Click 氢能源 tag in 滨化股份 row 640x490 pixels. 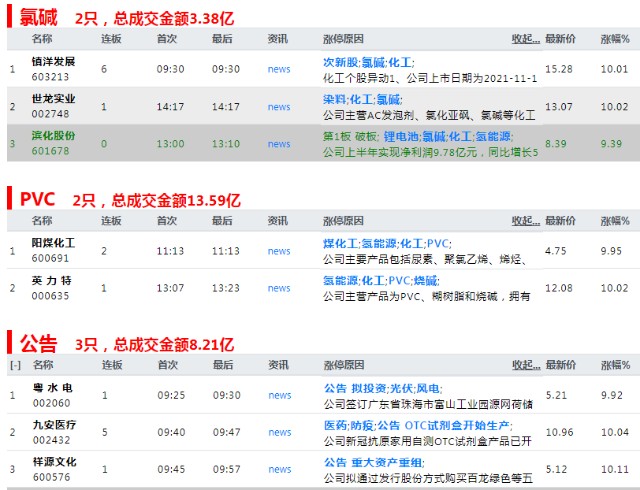tap(493, 136)
